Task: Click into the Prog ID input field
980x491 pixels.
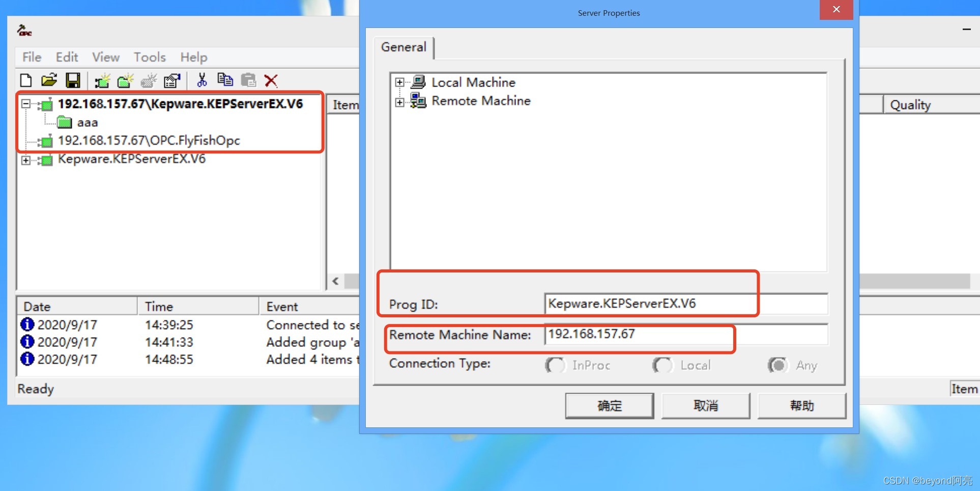Action: click(686, 304)
